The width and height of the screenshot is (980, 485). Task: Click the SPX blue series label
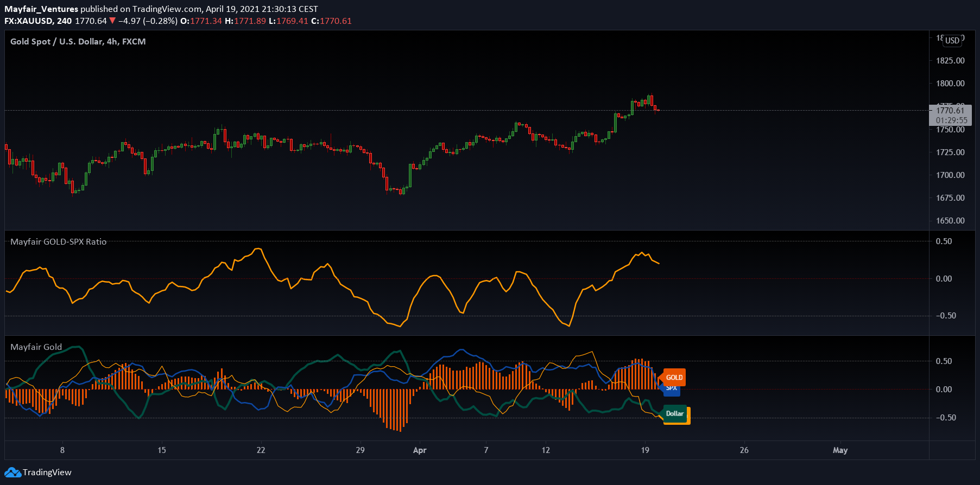coord(672,388)
